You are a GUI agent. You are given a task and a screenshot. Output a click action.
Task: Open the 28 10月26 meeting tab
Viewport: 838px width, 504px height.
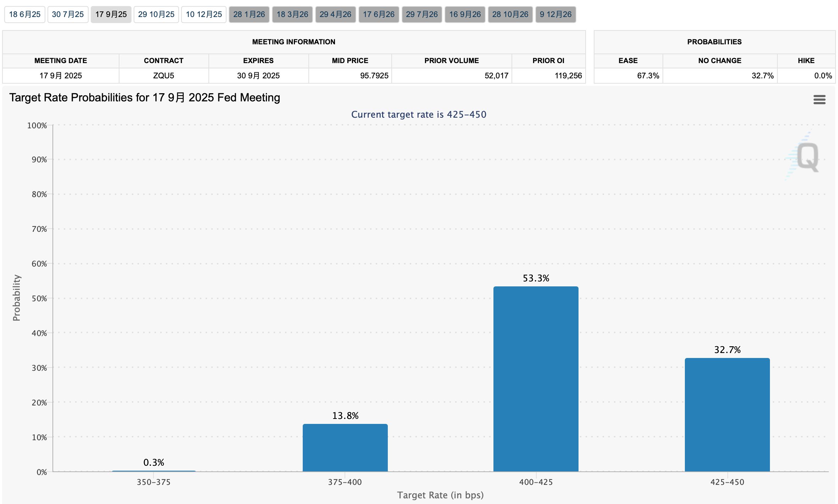pos(510,15)
